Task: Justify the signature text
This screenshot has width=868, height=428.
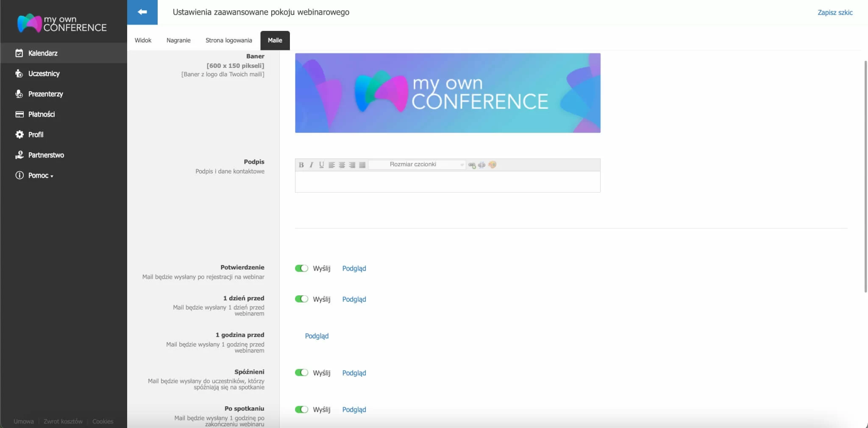Action: pyautogui.click(x=362, y=165)
